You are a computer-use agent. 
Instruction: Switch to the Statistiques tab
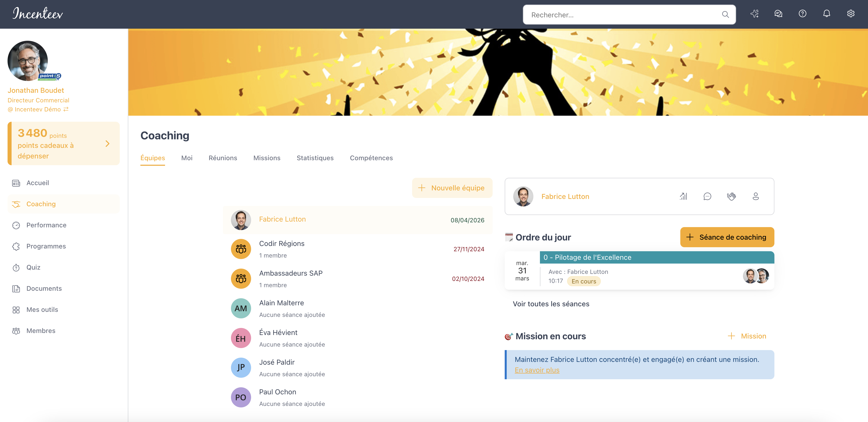click(315, 158)
